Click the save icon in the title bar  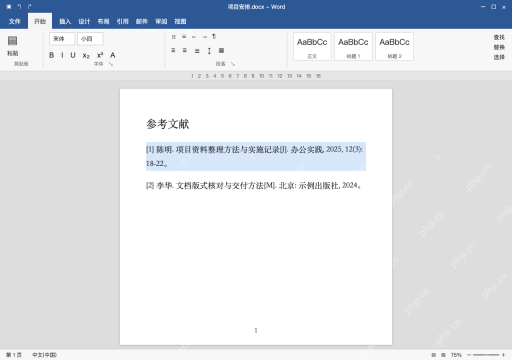[9, 7]
